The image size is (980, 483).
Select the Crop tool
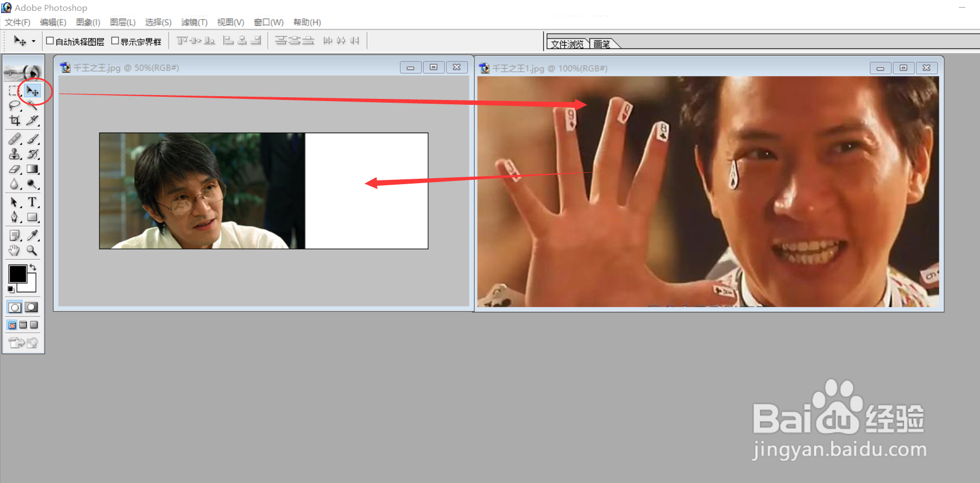click(14, 120)
